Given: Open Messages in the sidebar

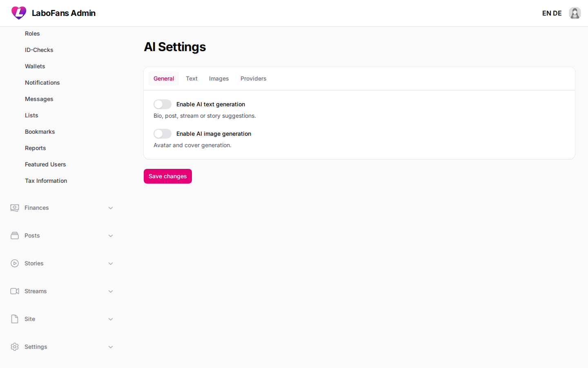Looking at the screenshot, I should coord(39,99).
